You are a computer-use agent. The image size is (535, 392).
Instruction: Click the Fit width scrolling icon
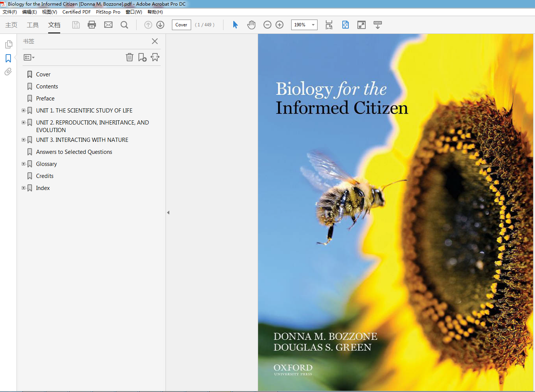(x=329, y=25)
